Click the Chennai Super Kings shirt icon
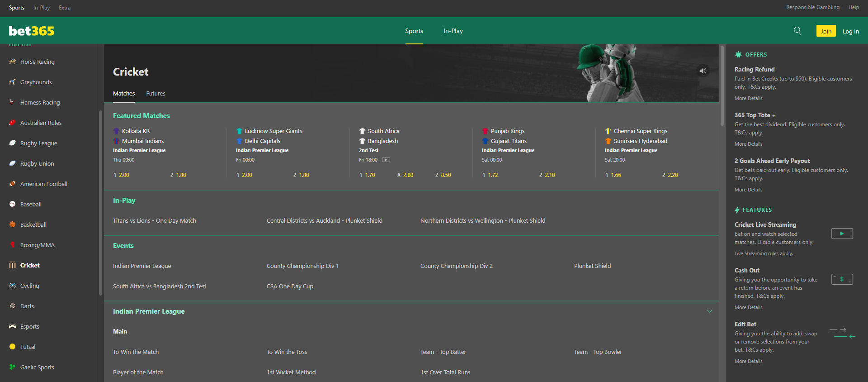This screenshot has height=382, width=868. (608, 131)
